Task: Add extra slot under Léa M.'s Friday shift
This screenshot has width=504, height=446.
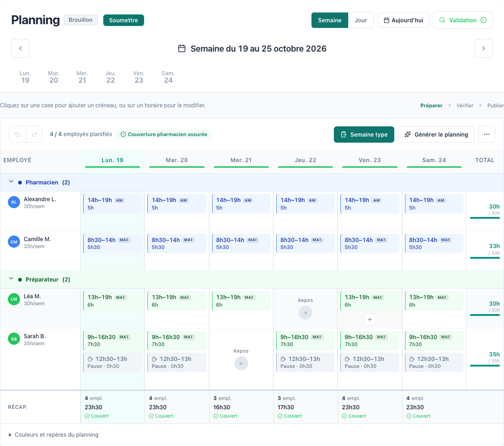Action: (370, 320)
